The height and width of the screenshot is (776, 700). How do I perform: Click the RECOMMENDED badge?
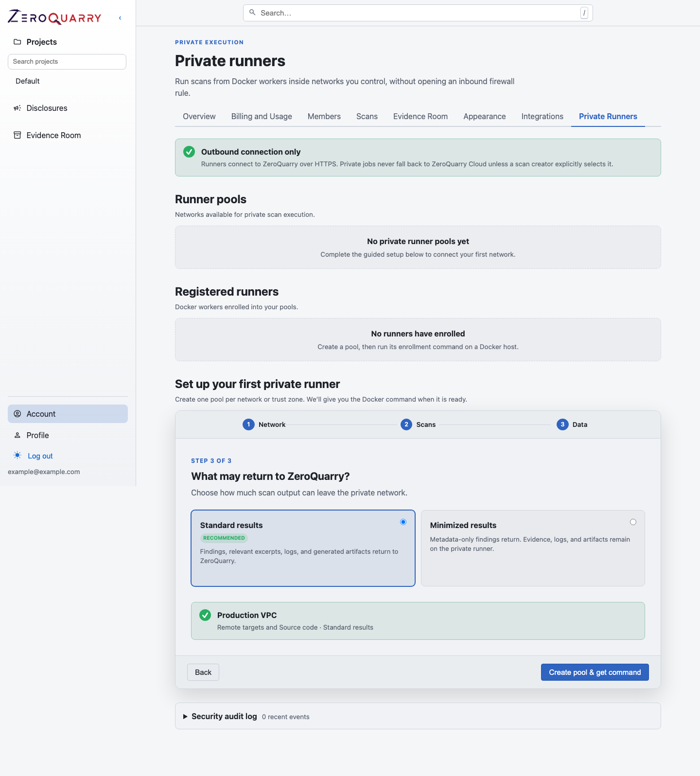pyautogui.click(x=224, y=538)
